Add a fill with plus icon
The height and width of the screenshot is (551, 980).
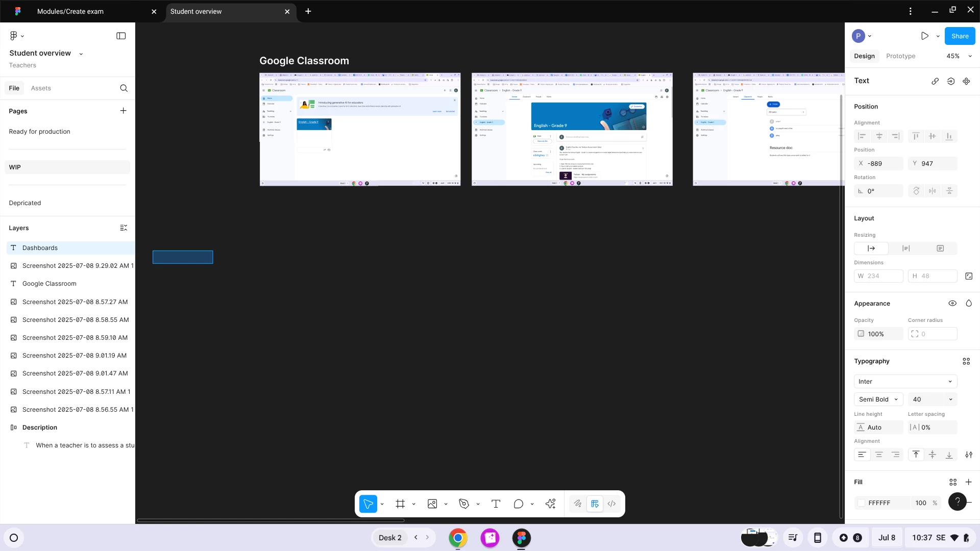pos(969,482)
